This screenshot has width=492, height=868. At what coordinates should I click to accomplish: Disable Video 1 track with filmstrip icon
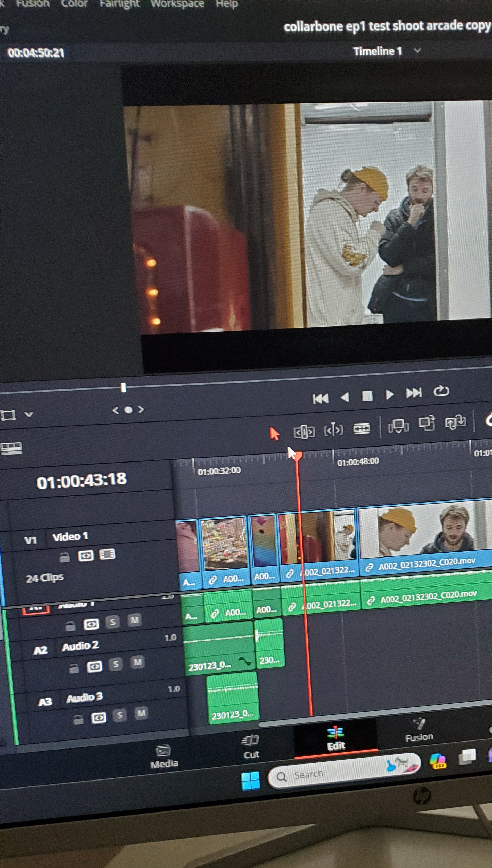[108, 554]
